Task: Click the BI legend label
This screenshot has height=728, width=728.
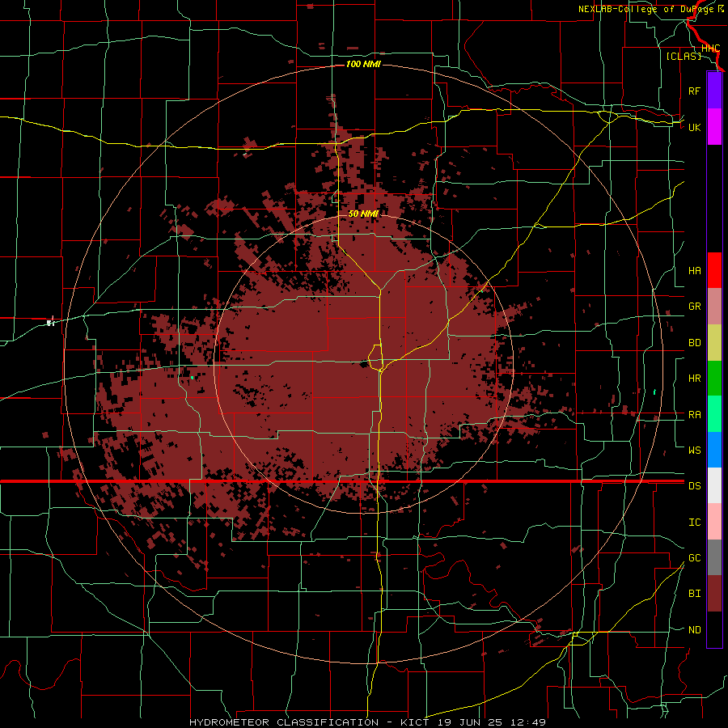Action: (x=694, y=594)
